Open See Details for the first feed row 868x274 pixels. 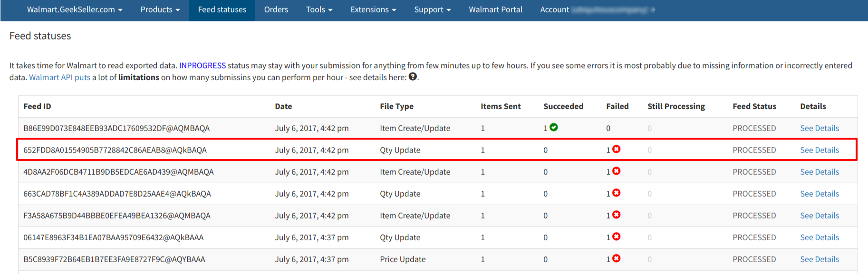point(820,128)
